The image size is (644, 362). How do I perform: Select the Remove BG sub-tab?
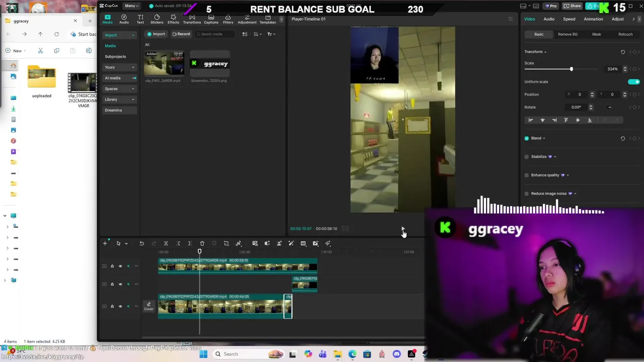(568, 34)
